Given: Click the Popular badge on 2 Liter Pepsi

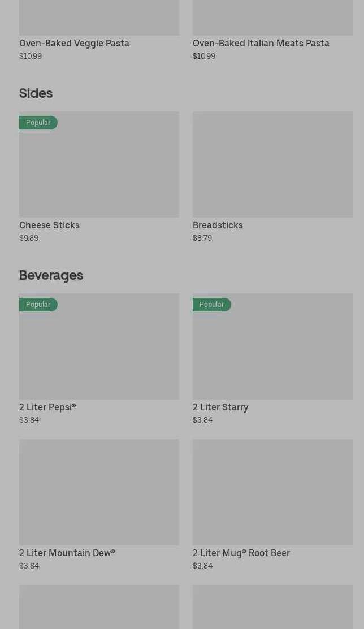Looking at the screenshot, I should 38,305.
